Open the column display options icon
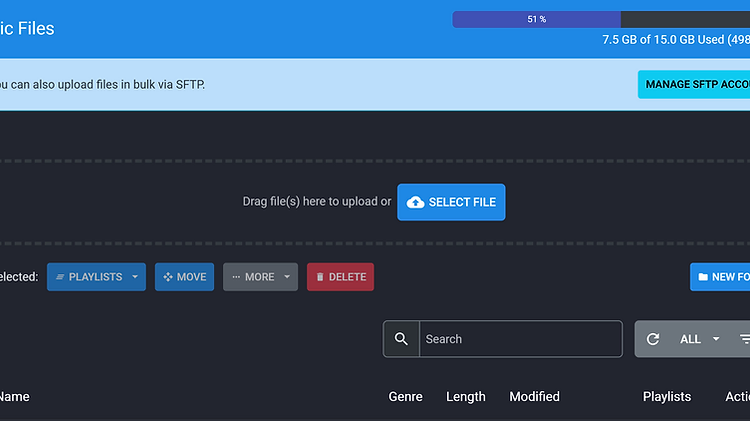This screenshot has width=750, height=421. point(744,339)
